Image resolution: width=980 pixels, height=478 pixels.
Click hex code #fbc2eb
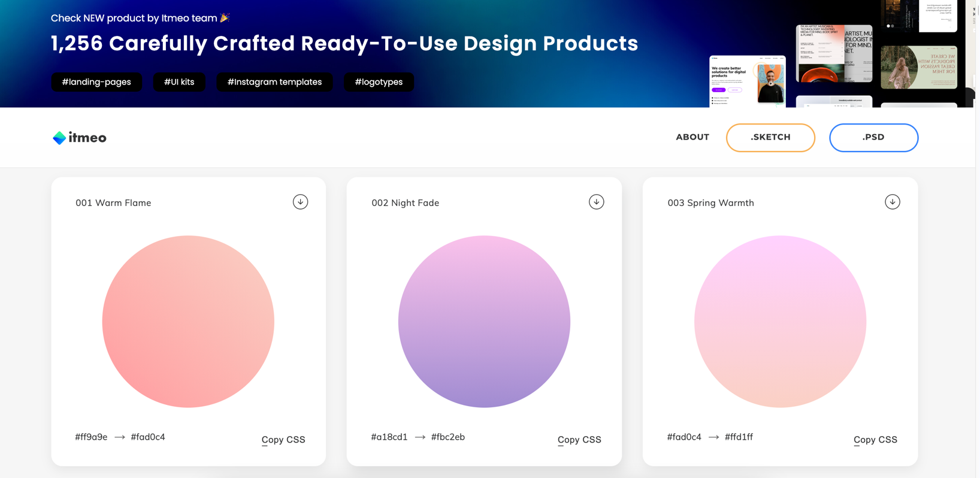[x=448, y=437]
